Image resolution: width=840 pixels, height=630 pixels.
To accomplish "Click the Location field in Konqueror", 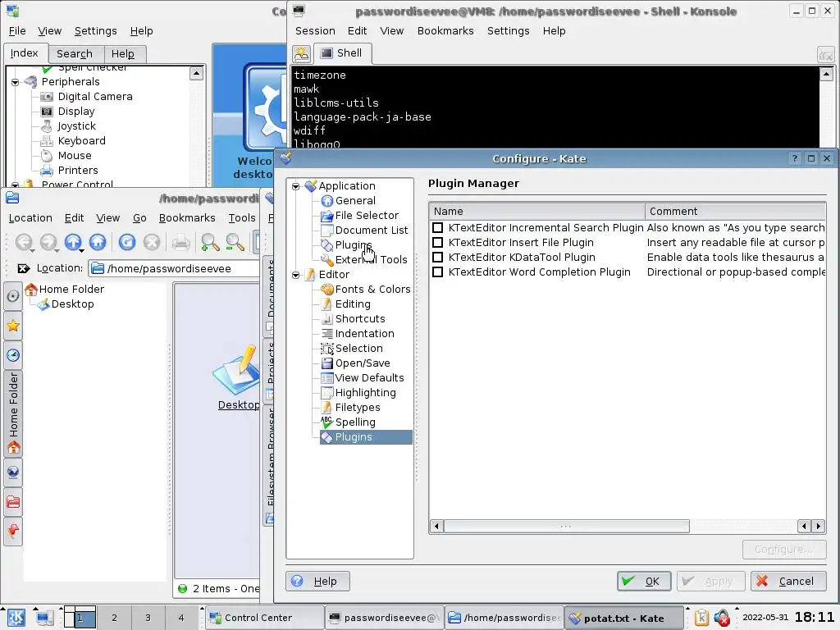I will (175, 268).
